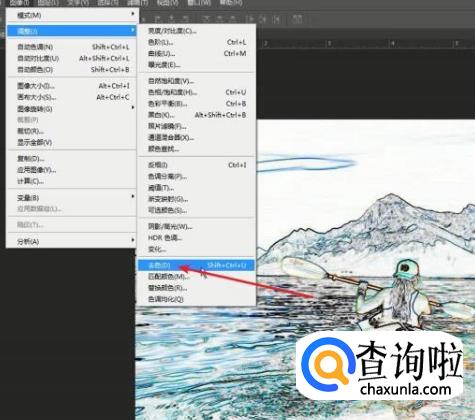Open 渐变映射(G)... command
Viewport: 475px width, 420px height.
point(197,199)
